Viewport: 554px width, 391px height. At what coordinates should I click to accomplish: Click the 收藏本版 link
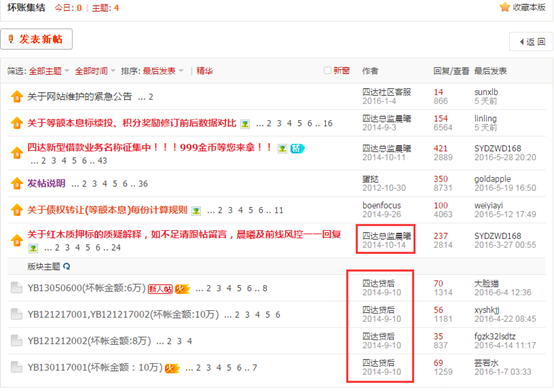pos(529,7)
